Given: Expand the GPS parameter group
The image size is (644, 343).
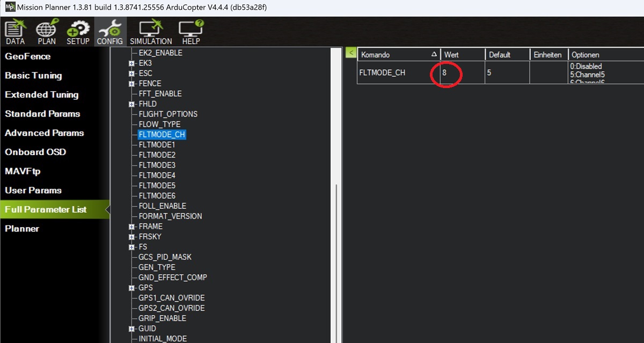Looking at the screenshot, I should (x=131, y=288).
